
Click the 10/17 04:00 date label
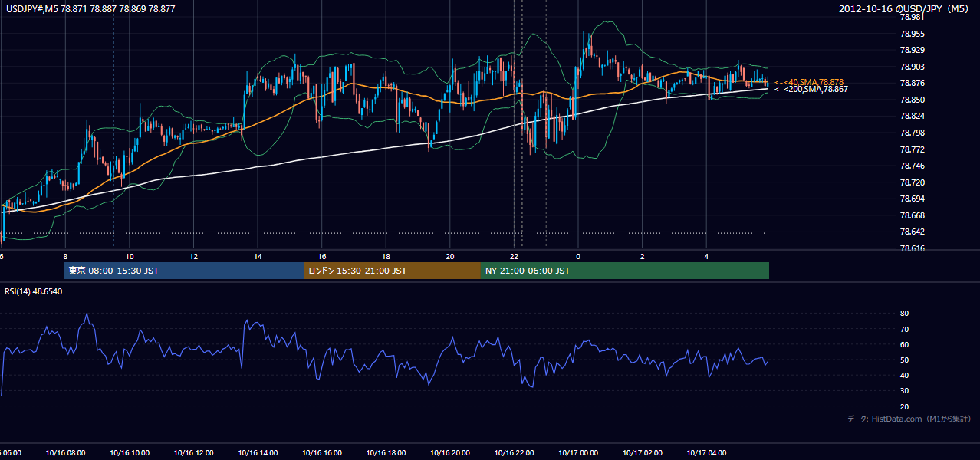click(x=707, y=453)
